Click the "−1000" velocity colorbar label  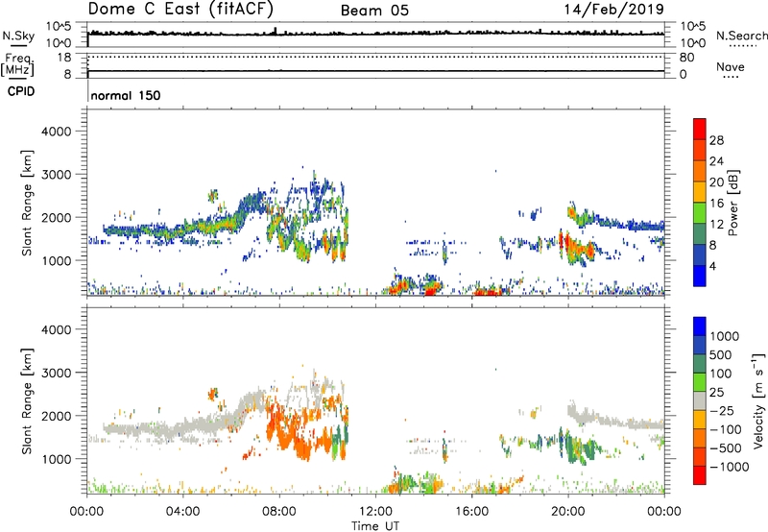[729, 467]
